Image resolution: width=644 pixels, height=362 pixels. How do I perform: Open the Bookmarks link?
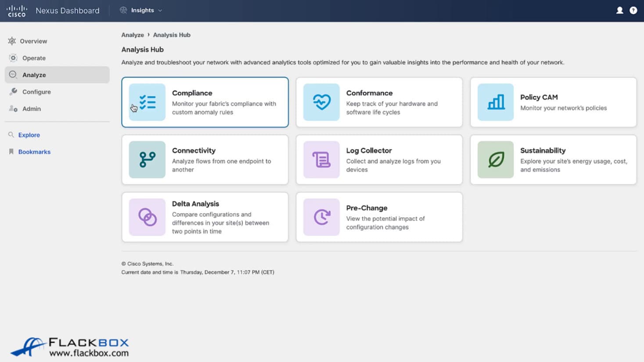pyautogui.click(x=34, y=152)
